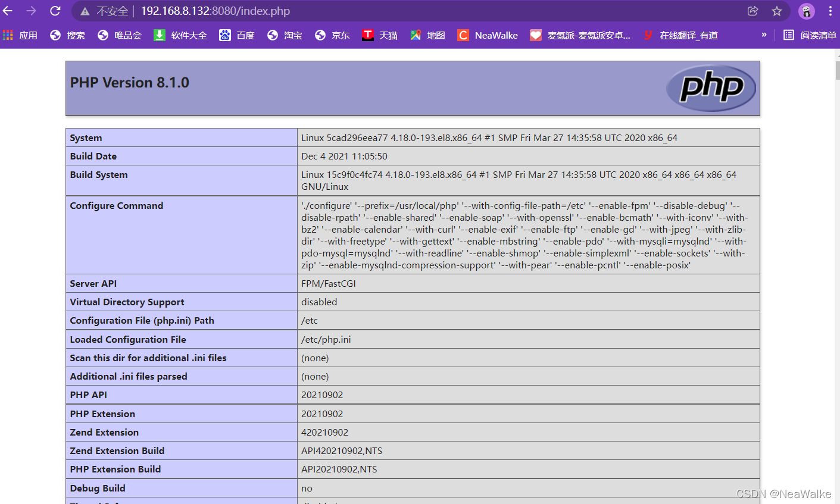Viewport: 840px width, 504px height.
Task: Click the Debug Build label
Action: click(98, 489)
